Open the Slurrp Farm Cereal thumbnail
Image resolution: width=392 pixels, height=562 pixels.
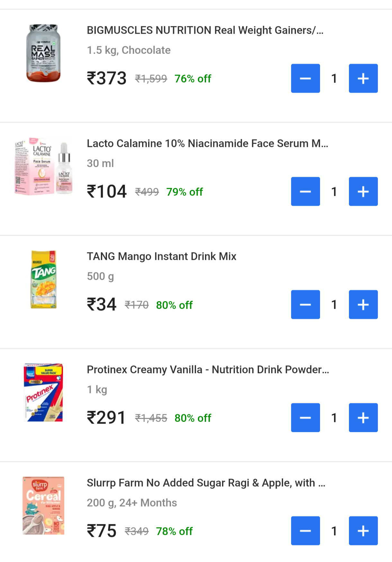43,505
